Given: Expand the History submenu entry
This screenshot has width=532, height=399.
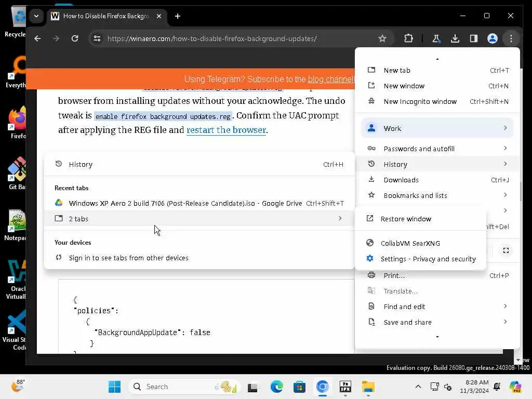Looking at the screenshot, I should click(437, 164).
